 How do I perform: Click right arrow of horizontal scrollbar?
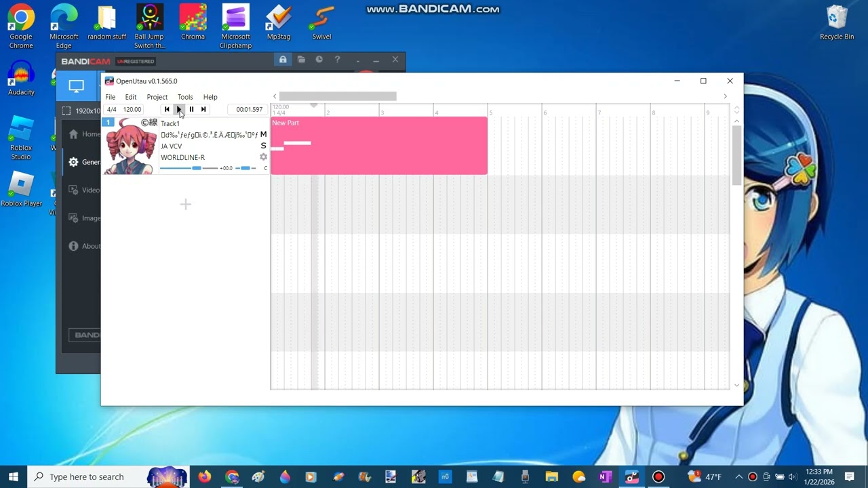[725, 96]
